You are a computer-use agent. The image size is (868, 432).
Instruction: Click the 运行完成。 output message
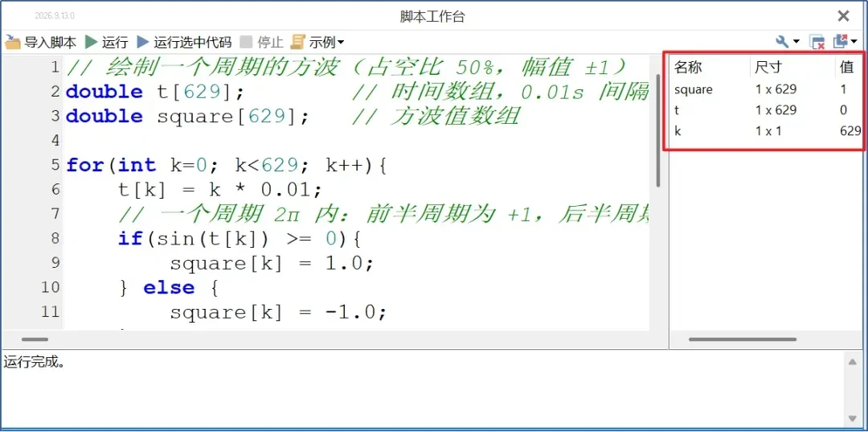coord(35,364)
